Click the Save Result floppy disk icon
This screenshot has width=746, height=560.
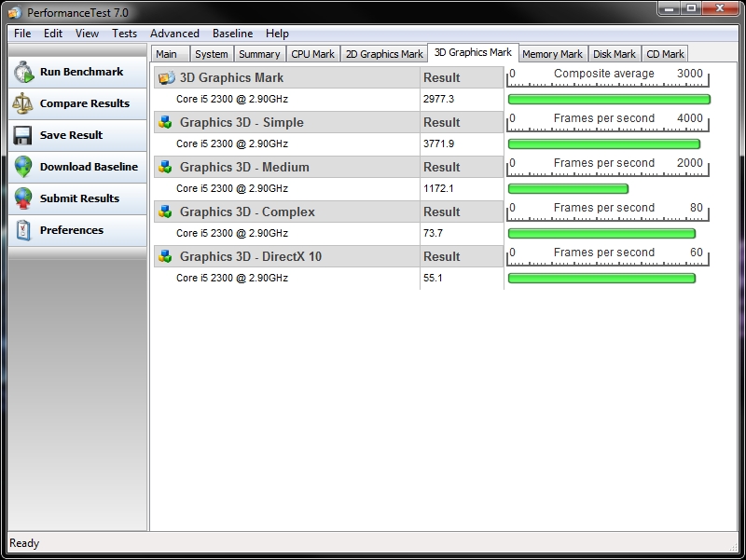(22, 135)
